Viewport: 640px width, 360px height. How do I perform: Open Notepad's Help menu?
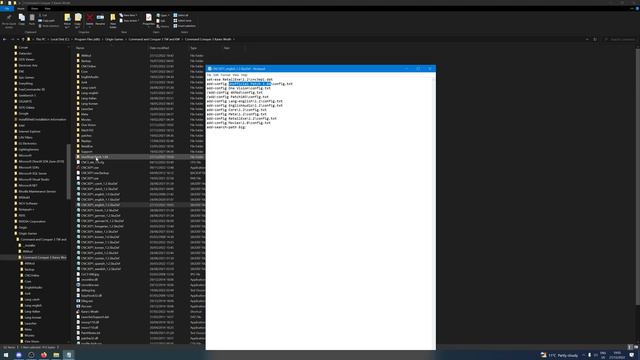click(x=244, y=75)
